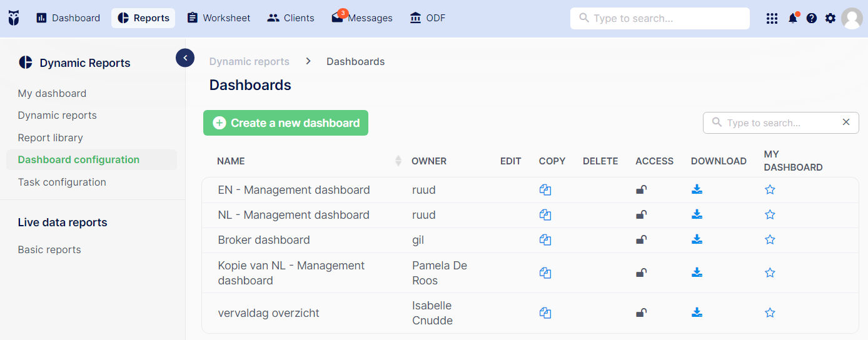Viewport: 868px width, 340px height.
Task: Open Basic reports under Live data reports
Action: pyautogui.click(x=49, y=250)
